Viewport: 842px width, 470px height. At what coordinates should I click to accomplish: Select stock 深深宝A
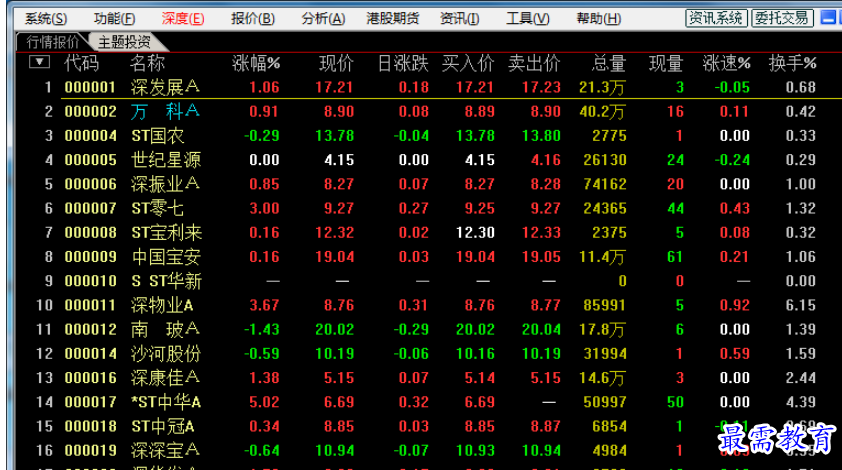point(165,450)
